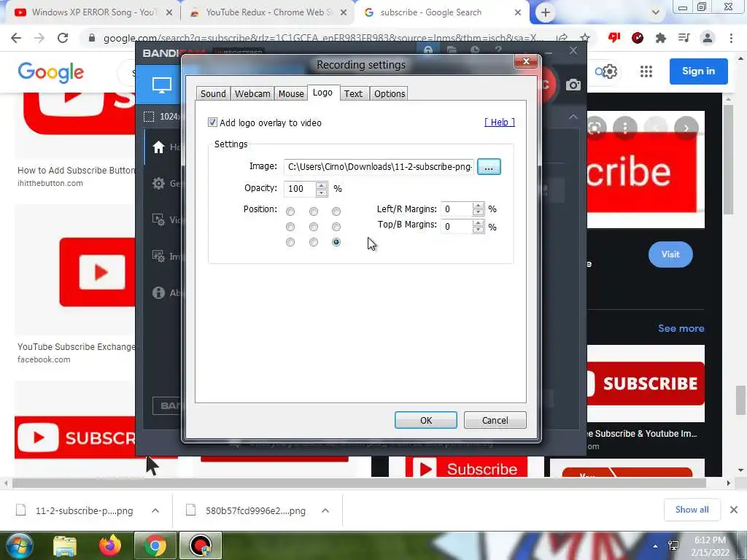This screenshot has width=747, height=560.
Task: Click the Visit button on image preview
Action: tap(670, 254)
